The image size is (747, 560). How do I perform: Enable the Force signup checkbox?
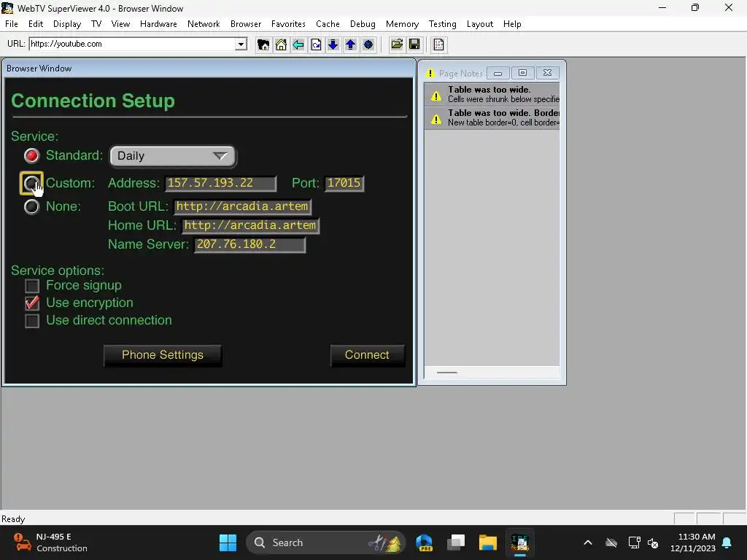[x=32, y=286]
